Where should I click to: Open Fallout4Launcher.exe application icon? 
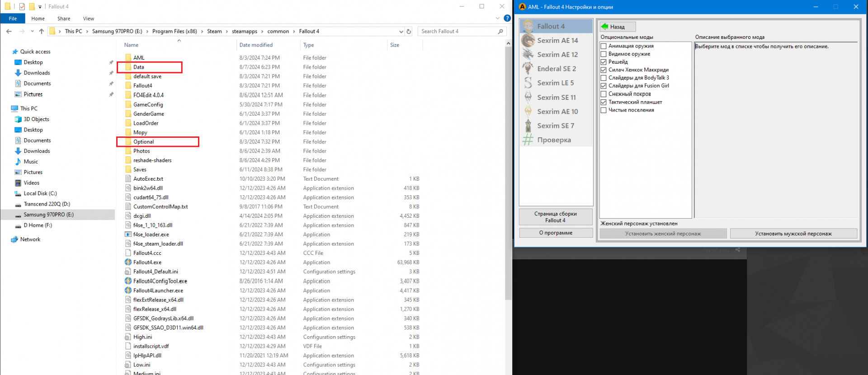point(128,291)
